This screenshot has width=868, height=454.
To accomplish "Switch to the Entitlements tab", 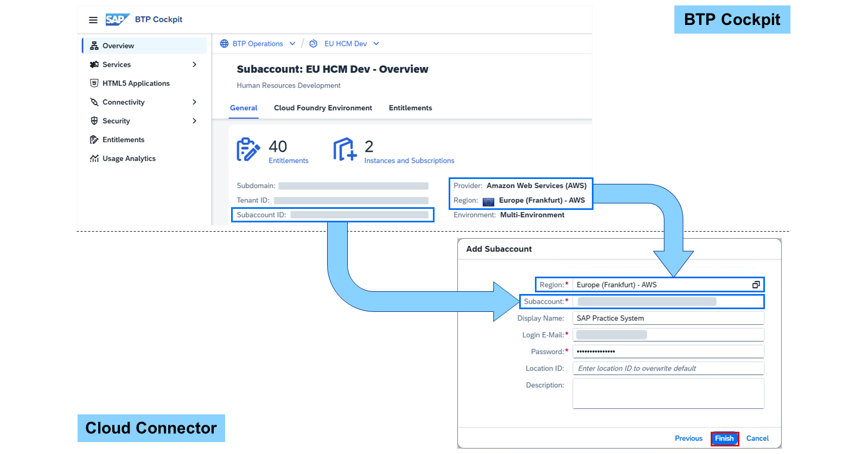I will pos(411,108).
